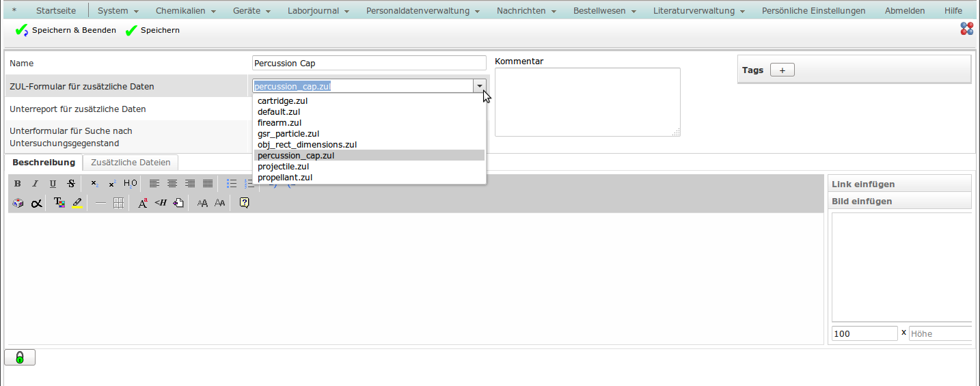Screen dimensions: 980x386
Task: Center align the description text
Action: click(172, 184)
